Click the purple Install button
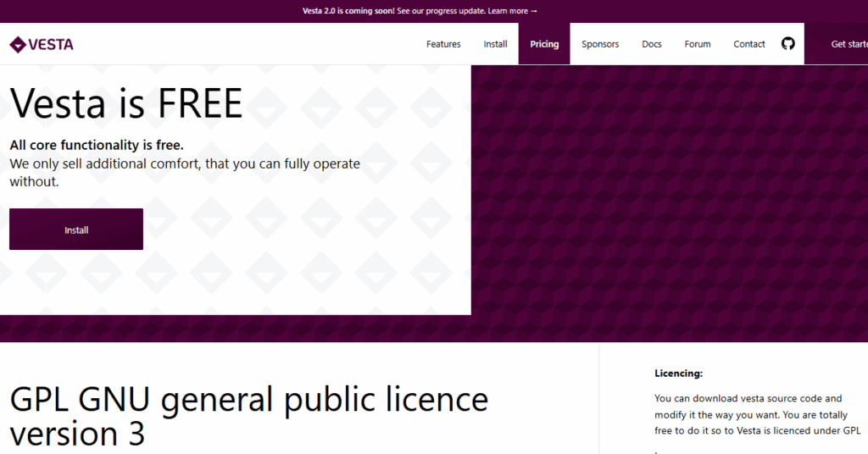Screen dimensions: 868x454 (x=76, y=230)
